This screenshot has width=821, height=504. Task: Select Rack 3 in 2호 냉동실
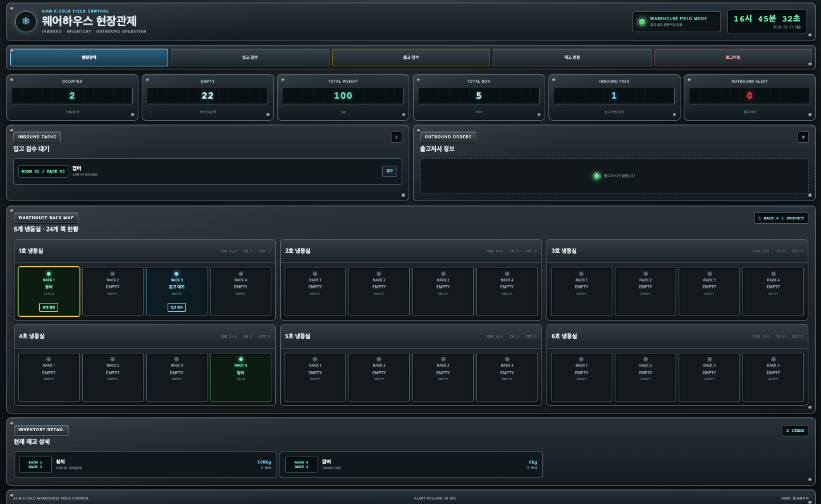(x=443, y=292)
